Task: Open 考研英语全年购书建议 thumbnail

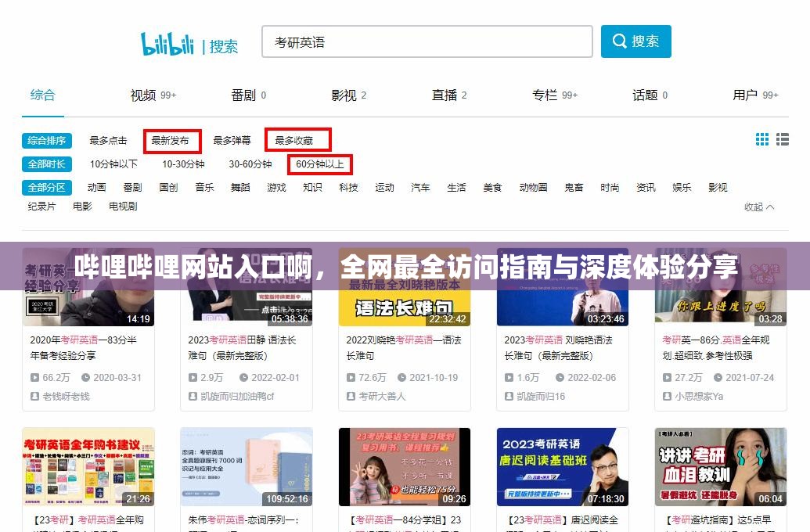Action: [x=88, y=467]
